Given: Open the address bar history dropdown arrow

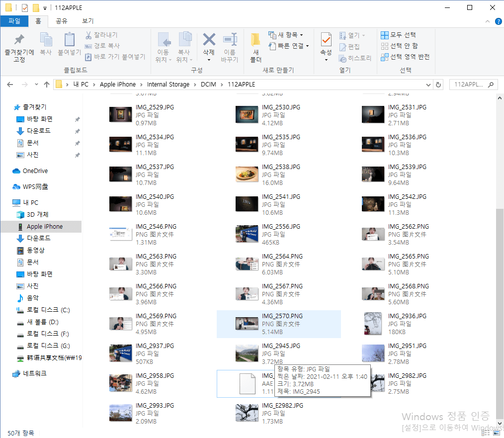Looking at the screenshot, I should (428, 84).
